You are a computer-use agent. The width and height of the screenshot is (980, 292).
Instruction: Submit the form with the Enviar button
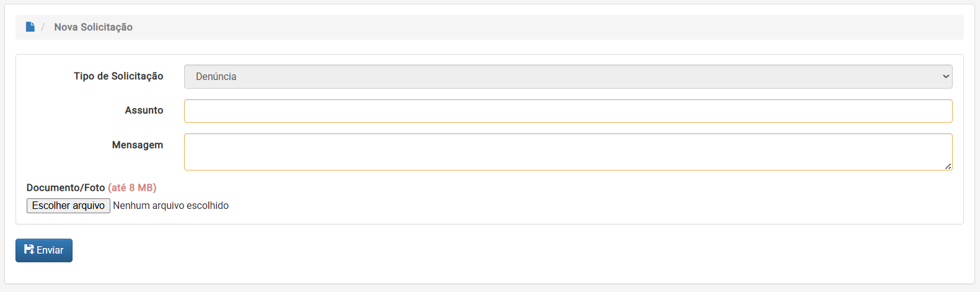(44, 250)
